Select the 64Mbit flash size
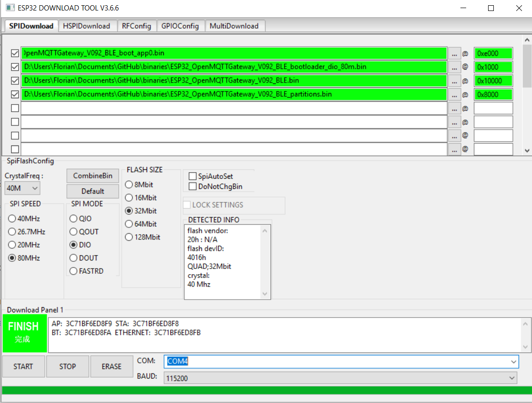The height and width of the screenshot is (403, 532). (129, 224)
